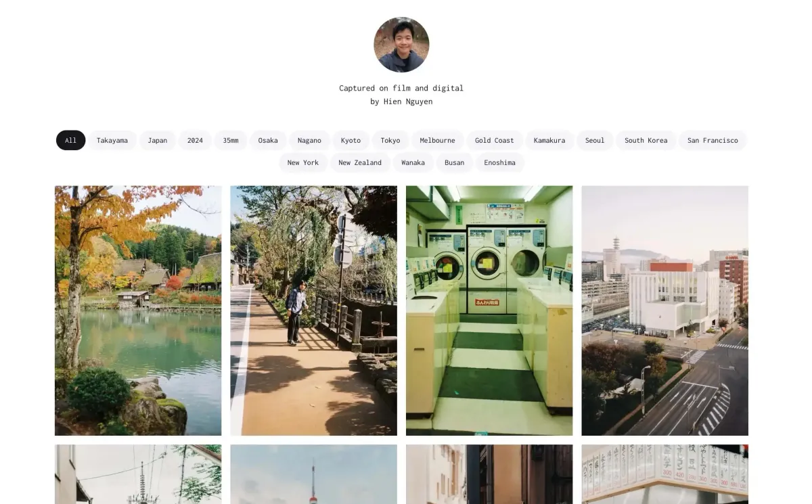Open the Japanese shop signs photo
Viewport: 812px width, 504px height.
pos(664,474)
